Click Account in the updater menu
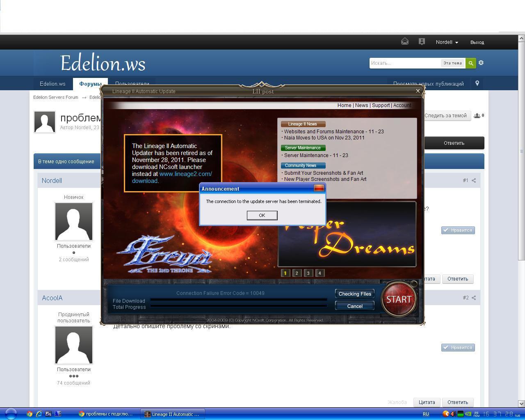 402,105
